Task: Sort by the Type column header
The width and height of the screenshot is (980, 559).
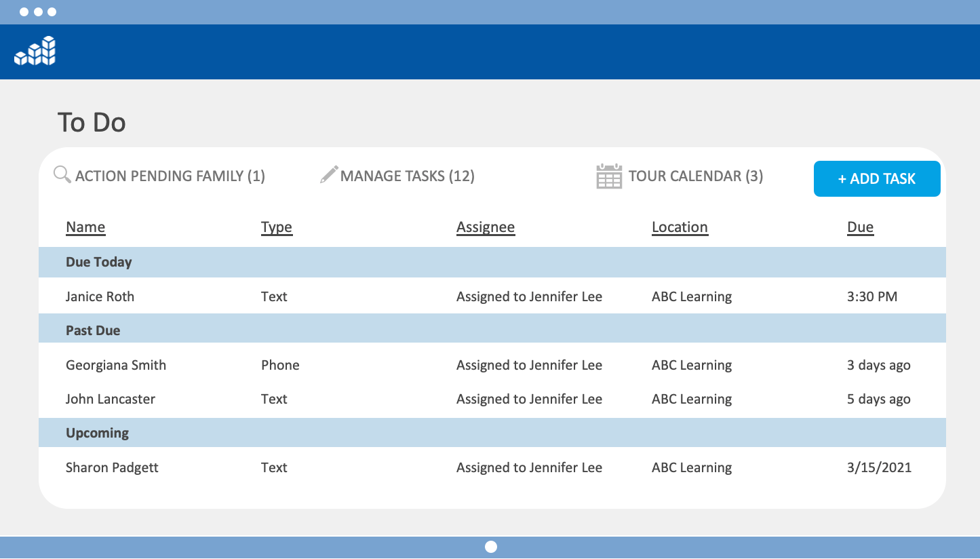Action: (277, 227)
